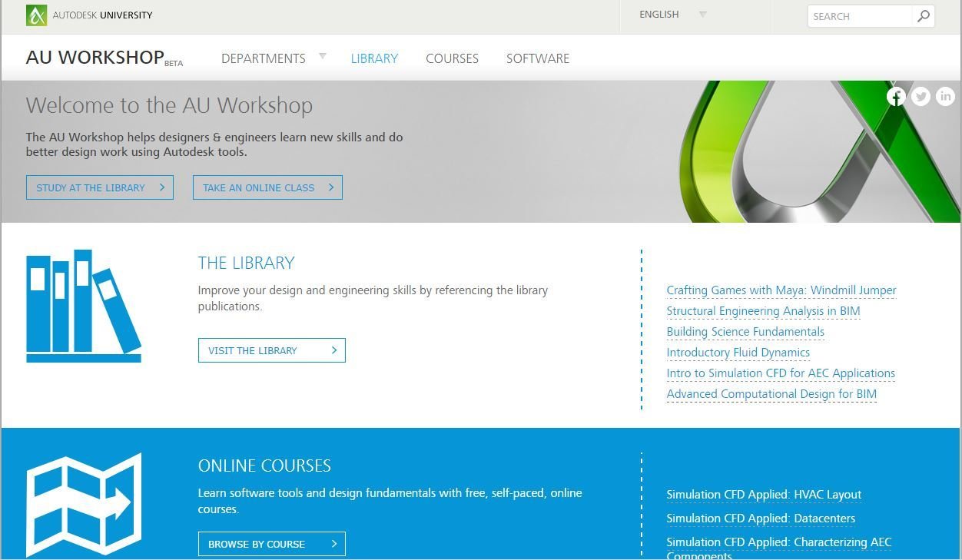Click the blue bookshelf library icon

click(x=84, y=306)
